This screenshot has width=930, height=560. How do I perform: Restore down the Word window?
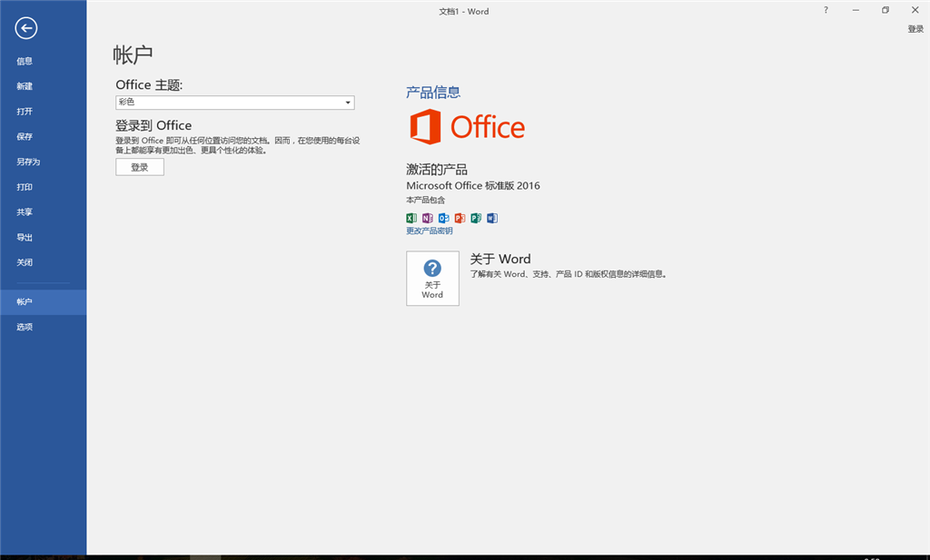click(x=885, y=10)
